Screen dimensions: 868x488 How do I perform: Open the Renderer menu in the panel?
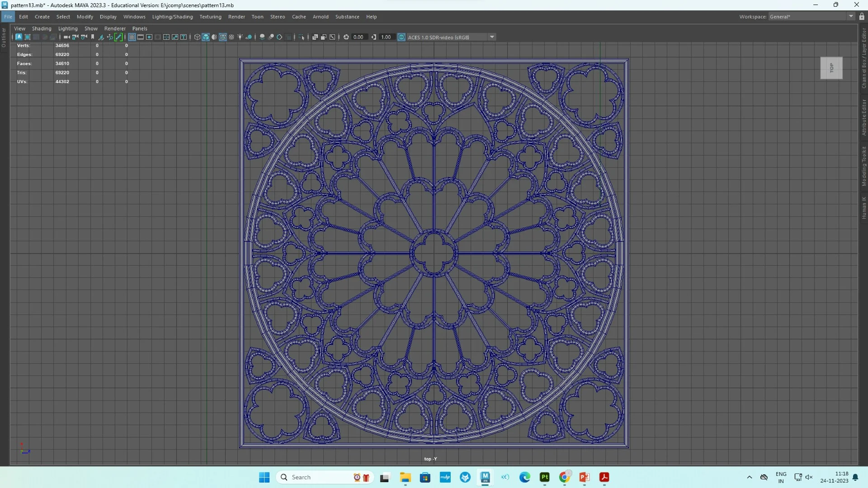click(x=115, y=28)
